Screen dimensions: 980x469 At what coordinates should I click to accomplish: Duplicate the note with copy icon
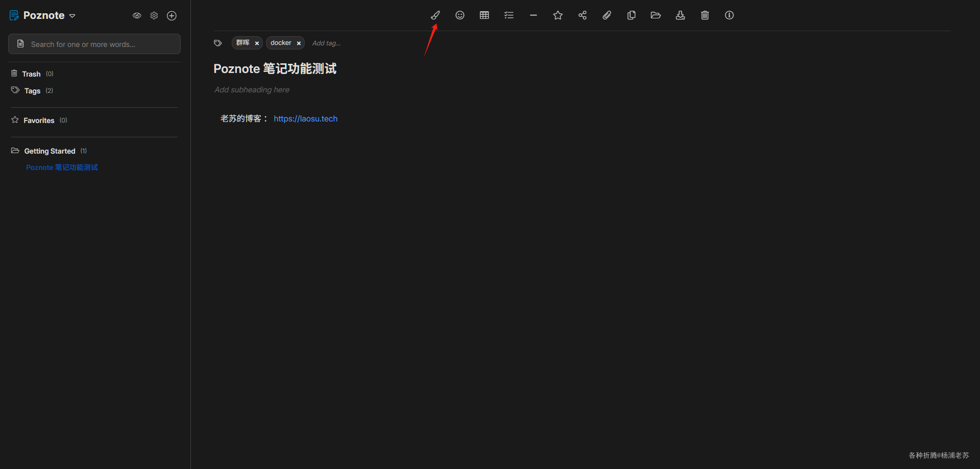click(x=631, y=15)
